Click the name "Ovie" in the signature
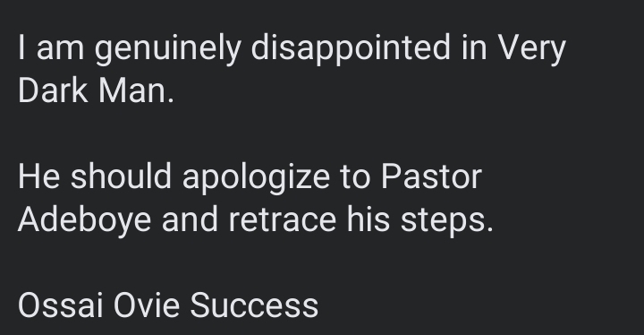This screenshot has width=644, height=335. [147, 305]
